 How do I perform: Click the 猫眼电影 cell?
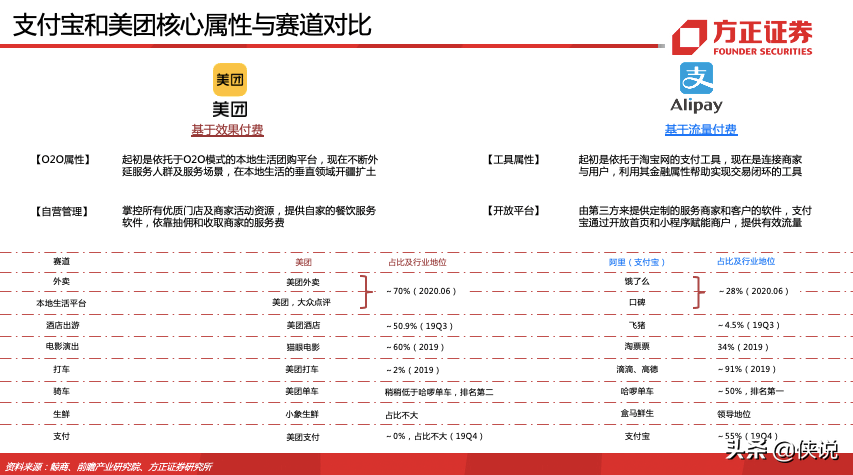(x=303, y=347)
